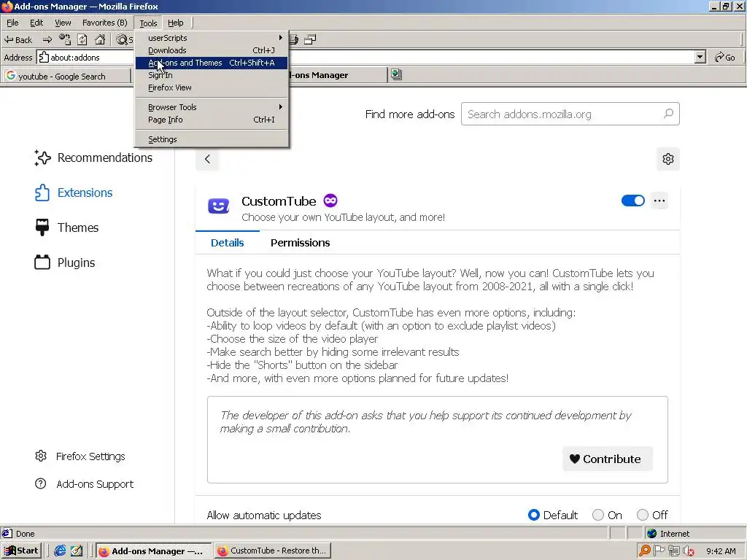This screenshot has width=747, height=560.
Task: Open the Help menu
Action: 175,23
